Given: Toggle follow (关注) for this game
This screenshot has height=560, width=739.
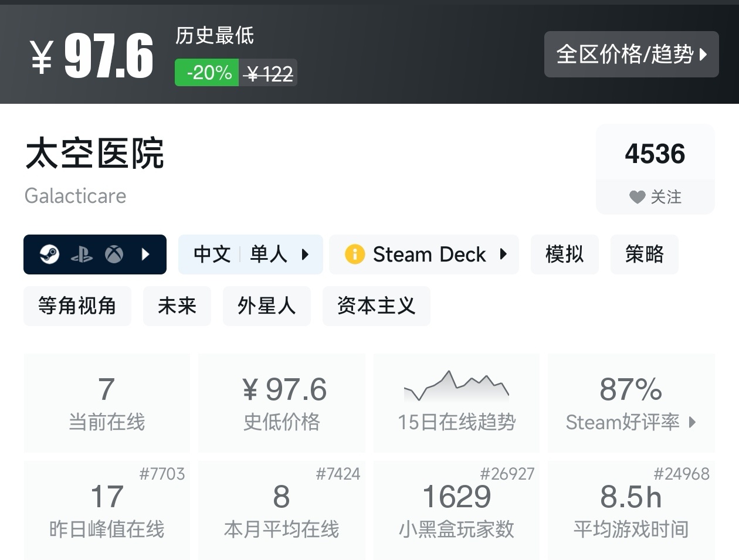Looking at the screenshot, I should pos(655,197).
